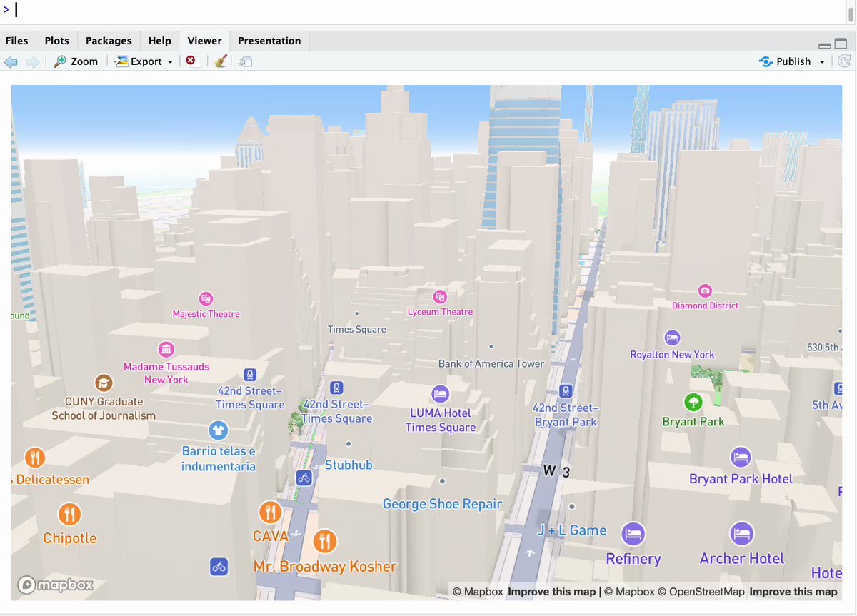Click the Refinery hotel icon
Image resolution: width=857 pixels, height=616 pixels.
click(633, 534)
